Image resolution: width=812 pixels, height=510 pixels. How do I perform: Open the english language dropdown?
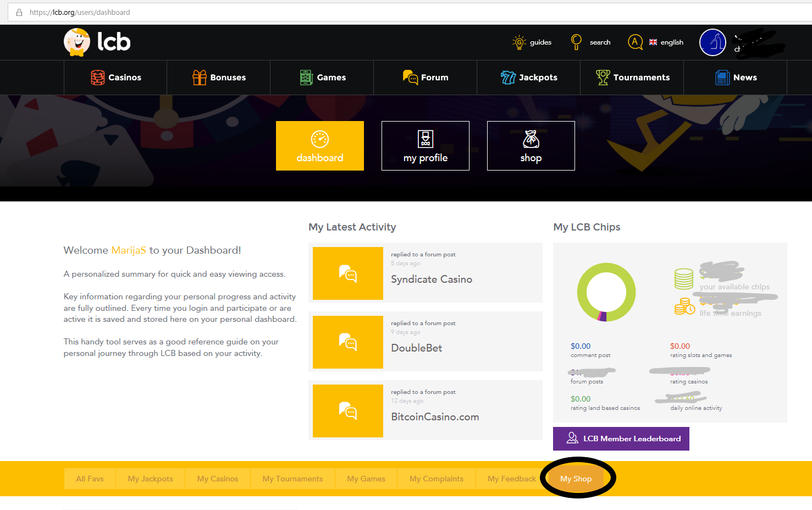[672, 42]
